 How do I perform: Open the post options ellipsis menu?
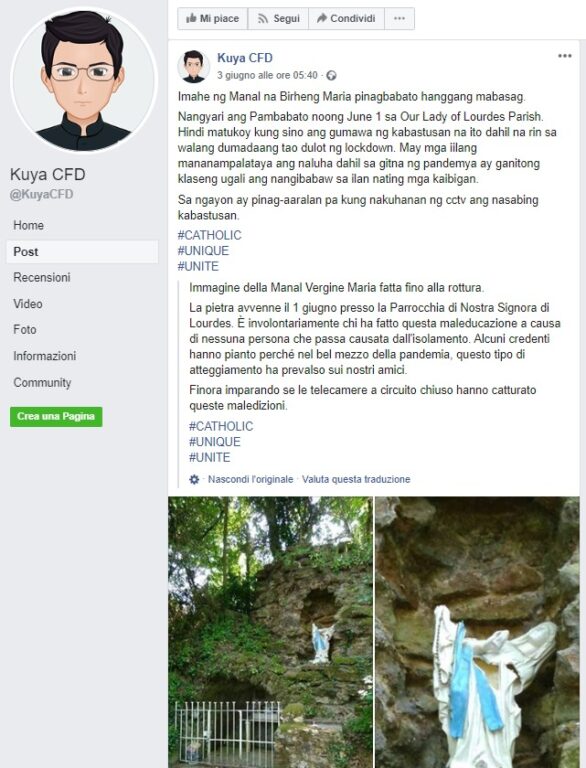point(564,56)
